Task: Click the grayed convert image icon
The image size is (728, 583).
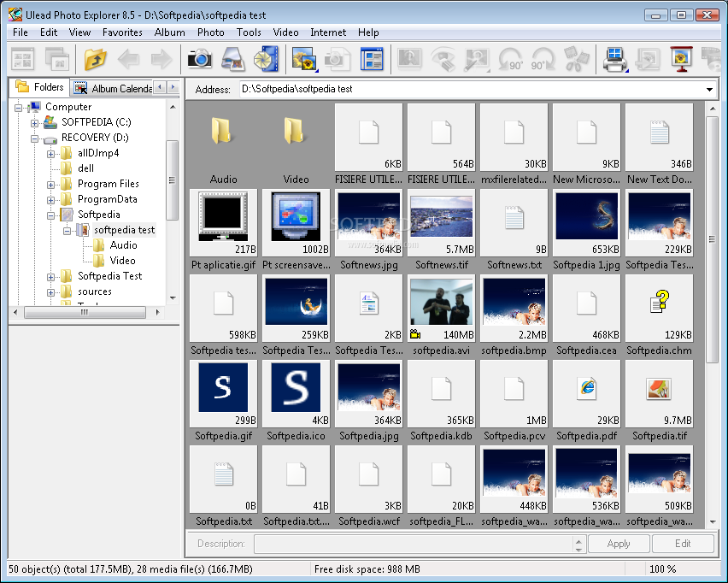Action: (x=649, y=60)
